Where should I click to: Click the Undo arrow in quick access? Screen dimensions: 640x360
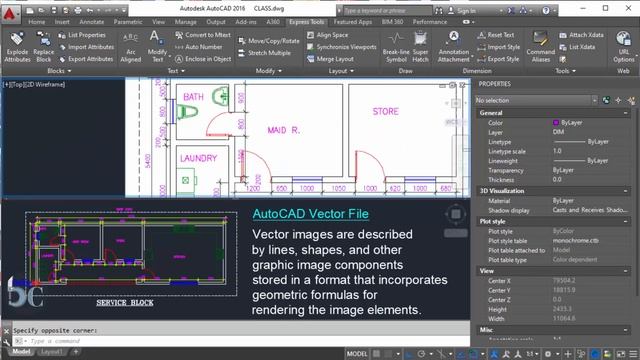(90, 10)
